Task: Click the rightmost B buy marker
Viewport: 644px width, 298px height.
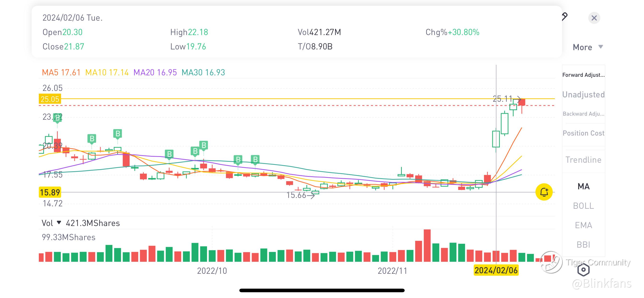Action: 255,160
